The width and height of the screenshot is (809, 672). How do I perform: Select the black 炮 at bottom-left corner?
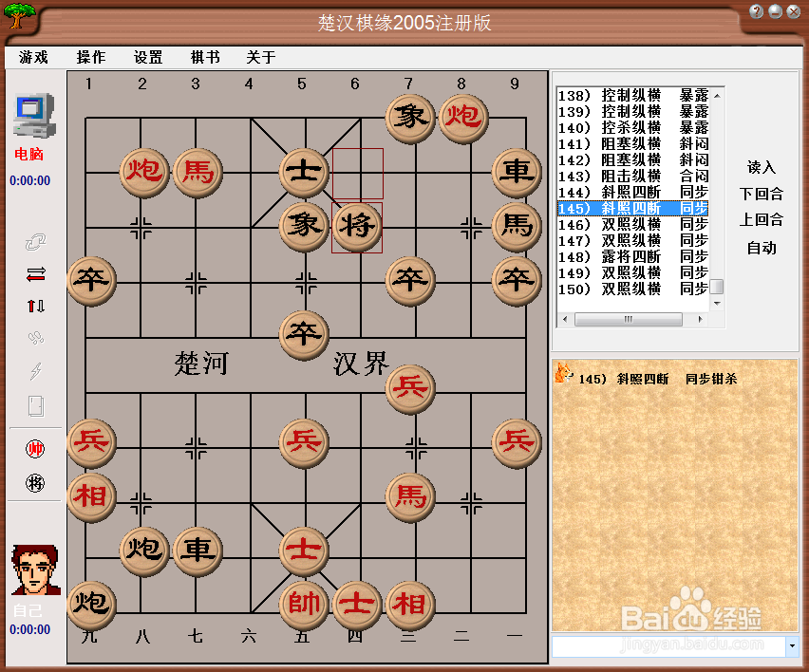coord(91,605)
